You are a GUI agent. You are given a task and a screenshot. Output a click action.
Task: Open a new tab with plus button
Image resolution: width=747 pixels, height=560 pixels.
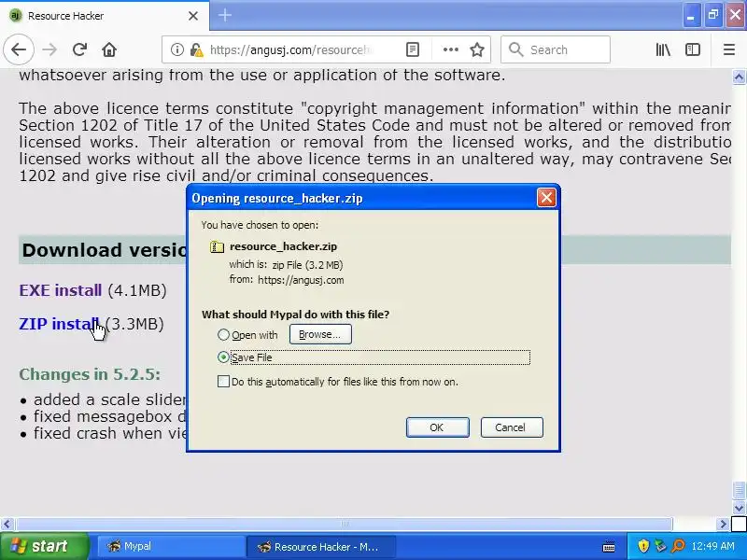pos(224,15)
